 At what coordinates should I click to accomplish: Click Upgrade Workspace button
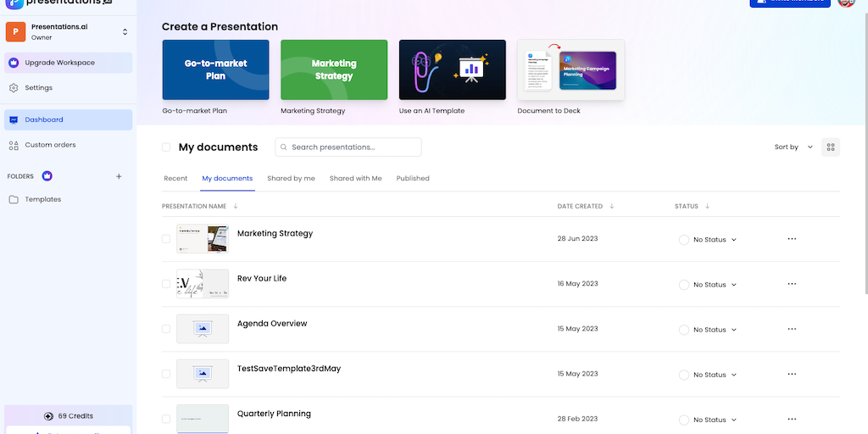point(68,63)
